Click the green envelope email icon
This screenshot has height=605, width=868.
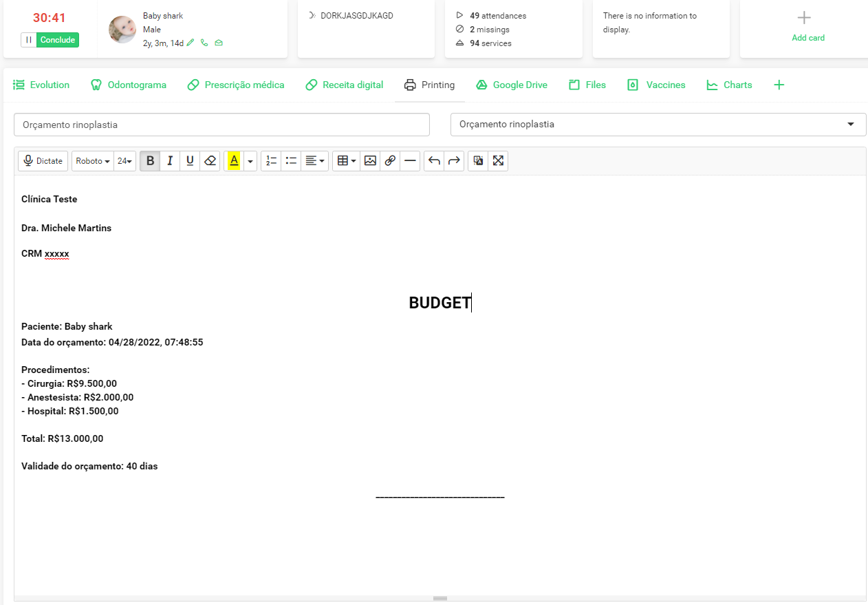pyautogui.click(x=219, y=43)
